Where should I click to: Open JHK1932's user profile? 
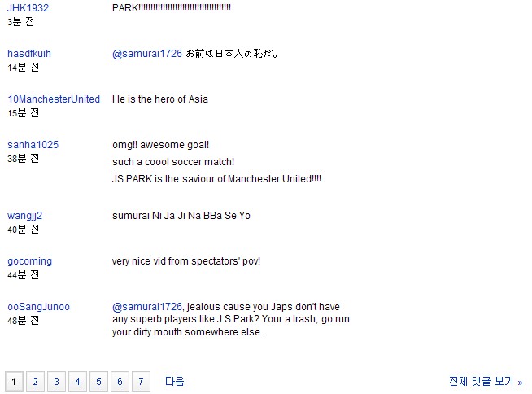tap(28, 8)
